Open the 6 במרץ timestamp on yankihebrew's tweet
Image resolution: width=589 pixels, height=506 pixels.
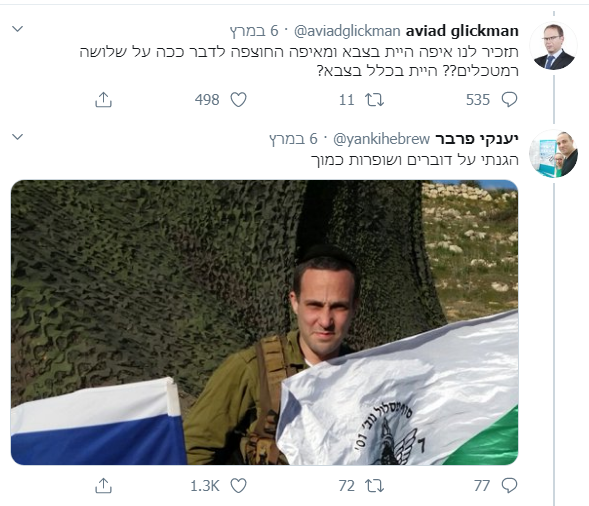pos(293,139)
